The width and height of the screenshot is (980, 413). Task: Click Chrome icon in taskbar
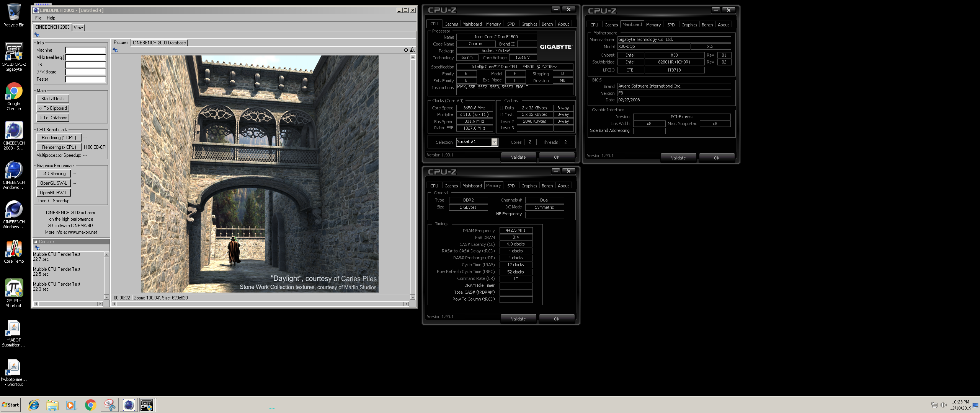pos(90,405)
